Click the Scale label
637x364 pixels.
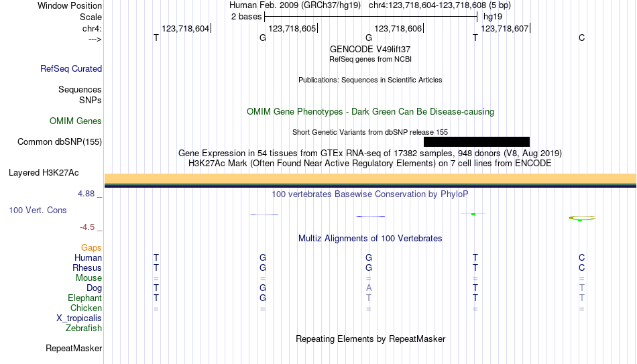(x=91, y=17)
